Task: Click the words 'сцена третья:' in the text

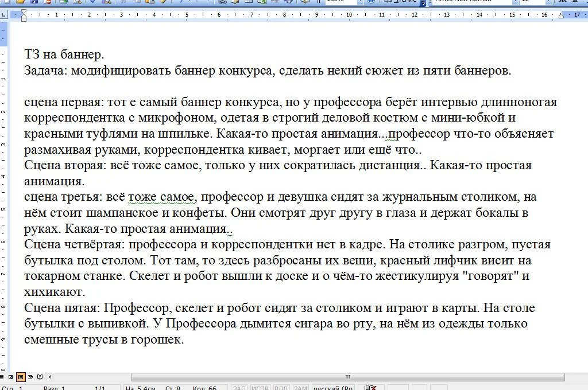Action: pos(63,197)
